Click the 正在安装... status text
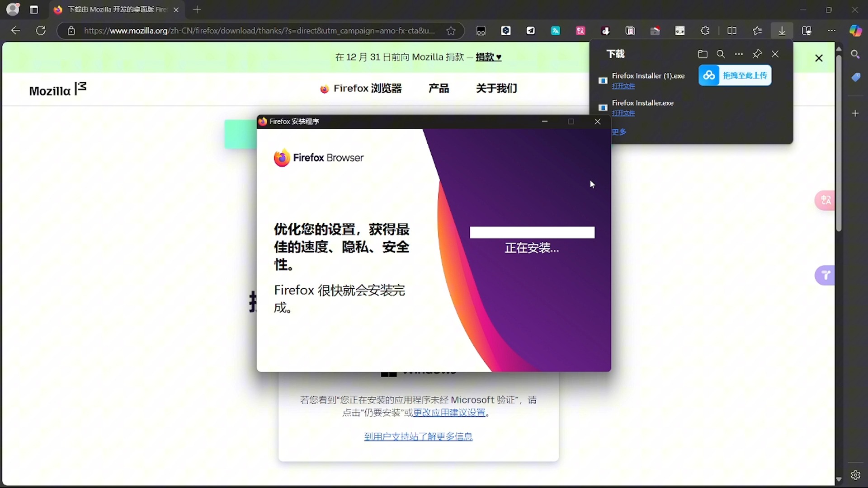This screenshot has width=868, height=488. point(532,248)
